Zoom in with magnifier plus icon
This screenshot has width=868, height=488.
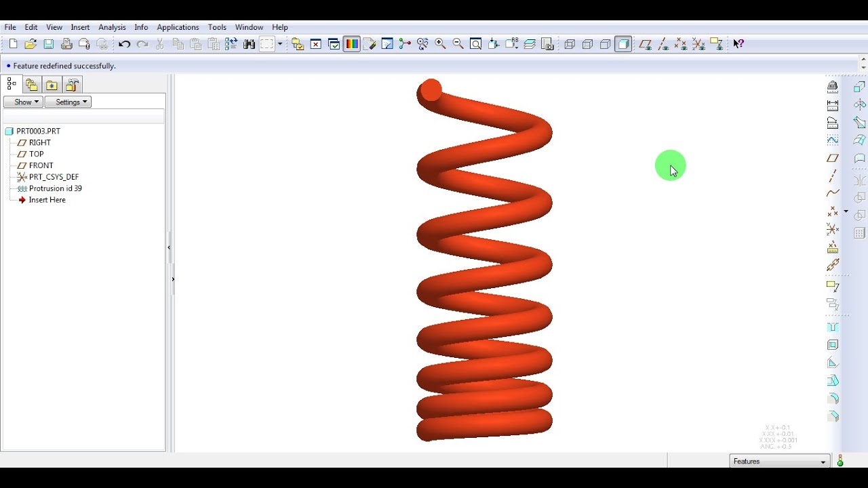click(x=441, y=44)
